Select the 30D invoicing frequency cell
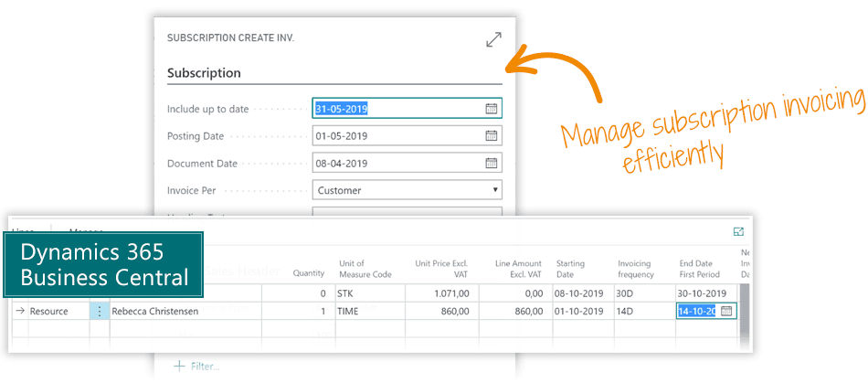Image resolution: width=868 pixels, height=383 pixels. point(645,293)
